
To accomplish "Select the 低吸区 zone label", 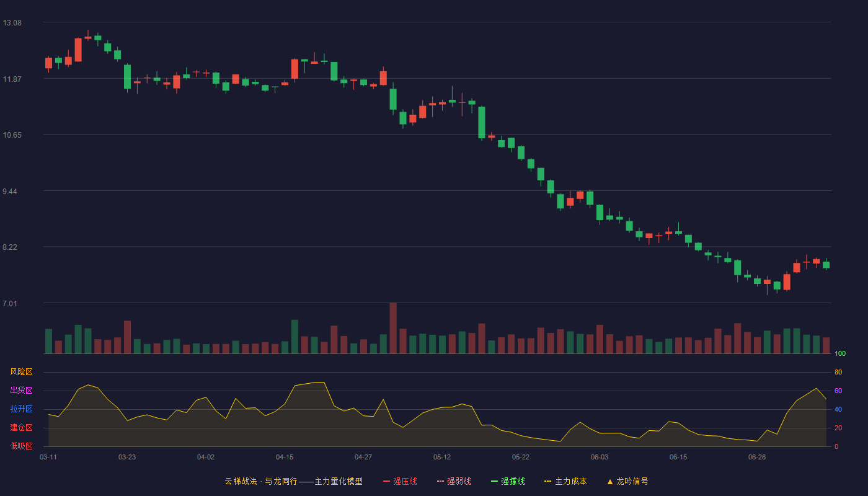I will click(21, 446).
